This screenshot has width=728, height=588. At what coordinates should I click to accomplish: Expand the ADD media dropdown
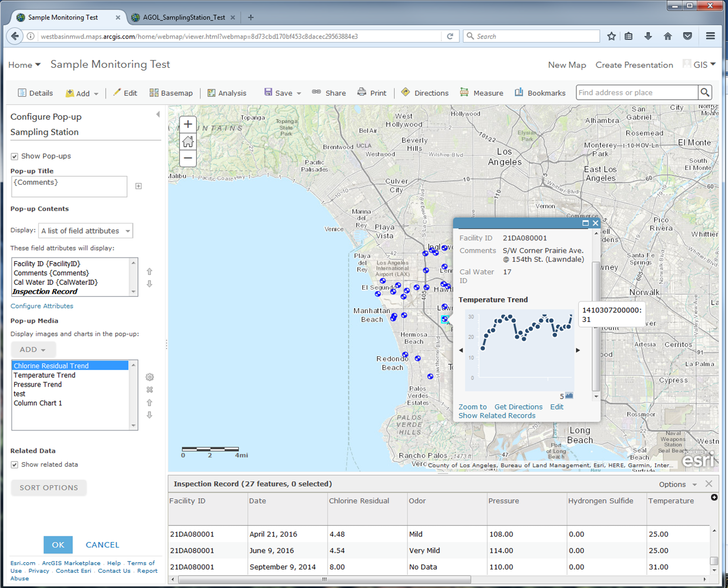click(x=33, y=349)
